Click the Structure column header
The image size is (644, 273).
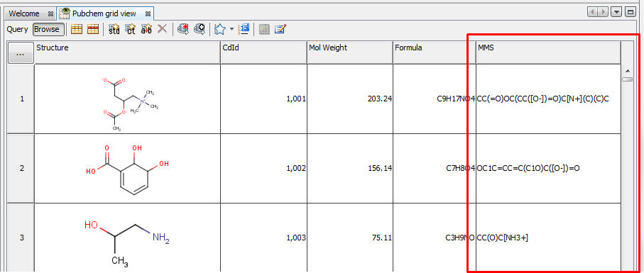click(128, 52)
